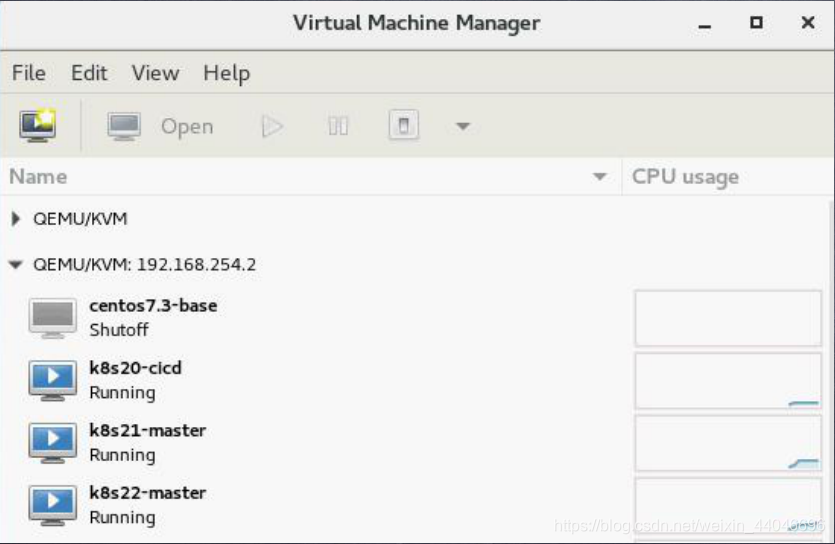Open the File menu
The width and height of the screenshot is (835, 544).
coord(29,73)
